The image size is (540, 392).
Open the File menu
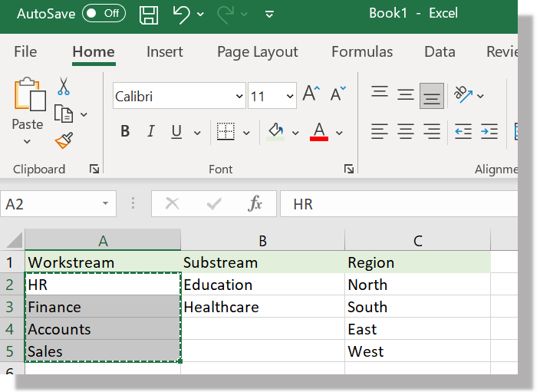(x=25, y=51)
